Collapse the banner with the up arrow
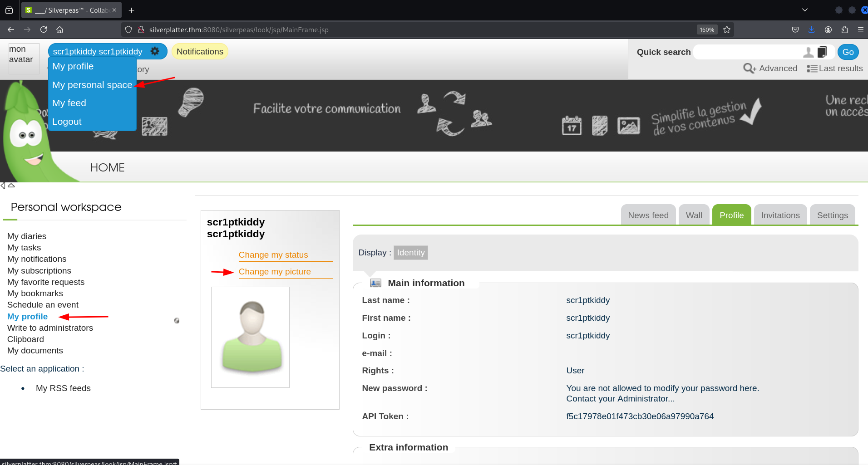 coord(11,186)
